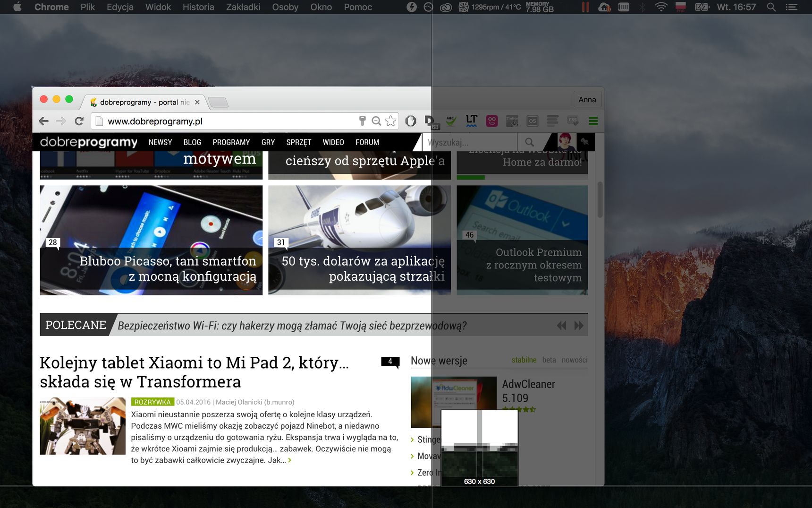Bookmark this page with the star icon
Viewport: 812px width, 508px height.
[390, 121]
